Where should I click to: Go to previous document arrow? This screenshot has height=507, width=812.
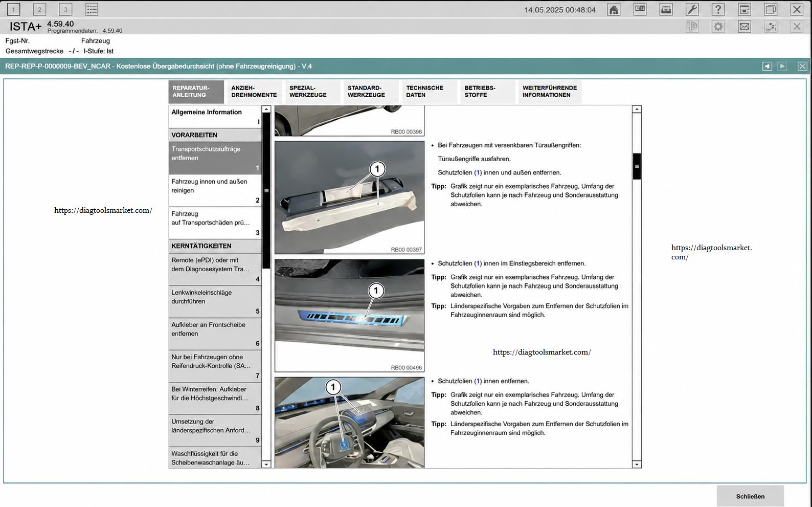coord(767,66)
